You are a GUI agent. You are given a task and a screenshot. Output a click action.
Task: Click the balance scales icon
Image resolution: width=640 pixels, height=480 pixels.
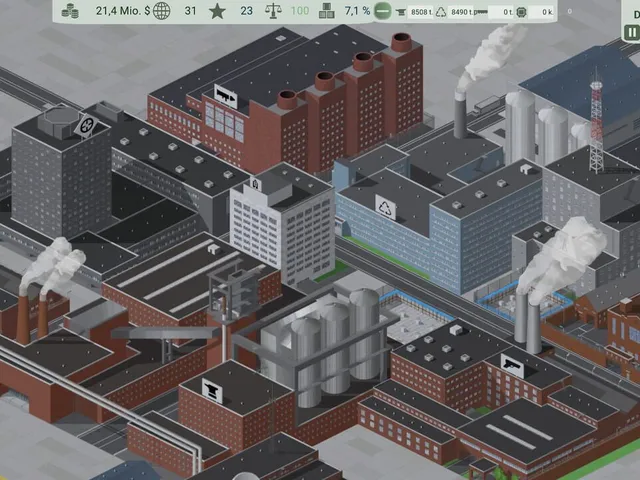pyautogui.click(x=273, y=11)
